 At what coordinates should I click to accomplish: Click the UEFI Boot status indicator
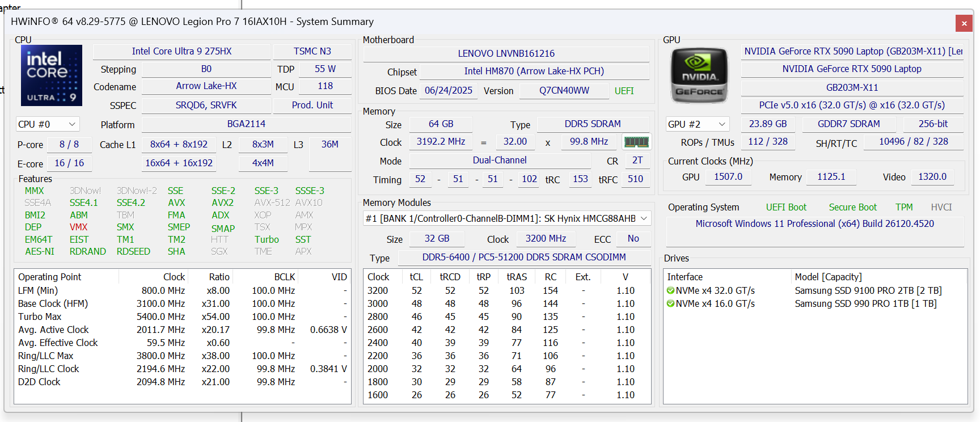pos(786,207)
